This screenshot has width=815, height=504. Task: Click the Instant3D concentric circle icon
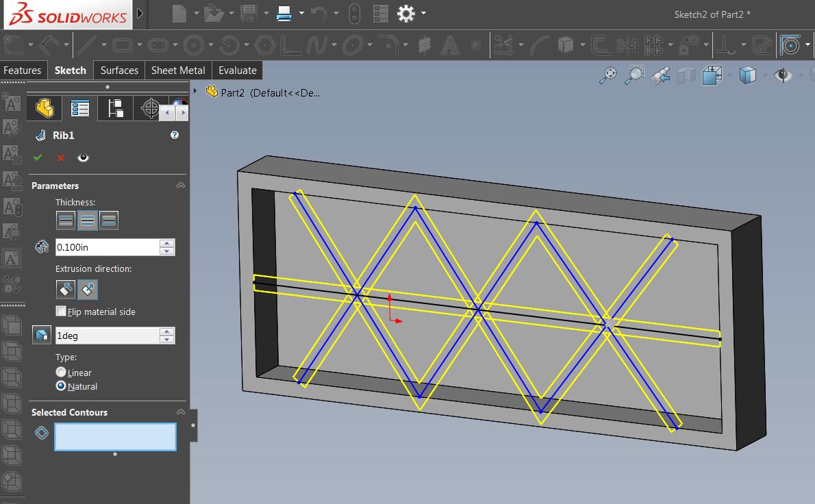pos(790,45)
